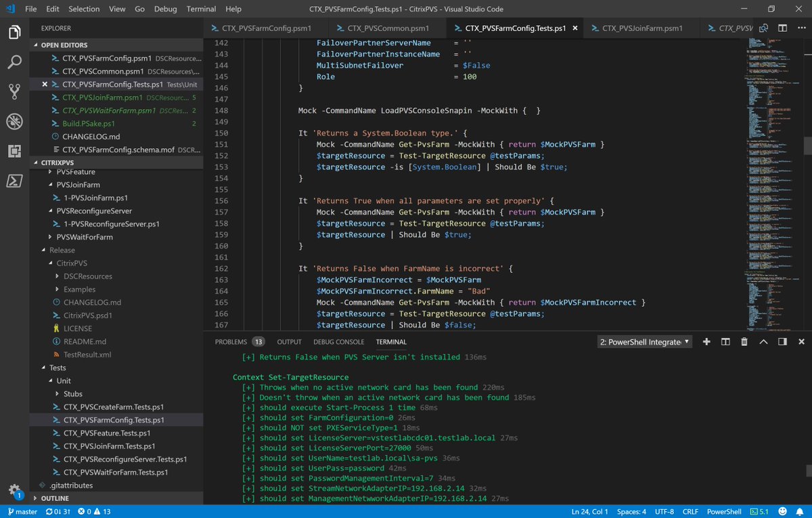Image resolution: width=812 pixels, height=518 pixels.
Task: Open the Debug menu
Action: [x=165, y=9]
